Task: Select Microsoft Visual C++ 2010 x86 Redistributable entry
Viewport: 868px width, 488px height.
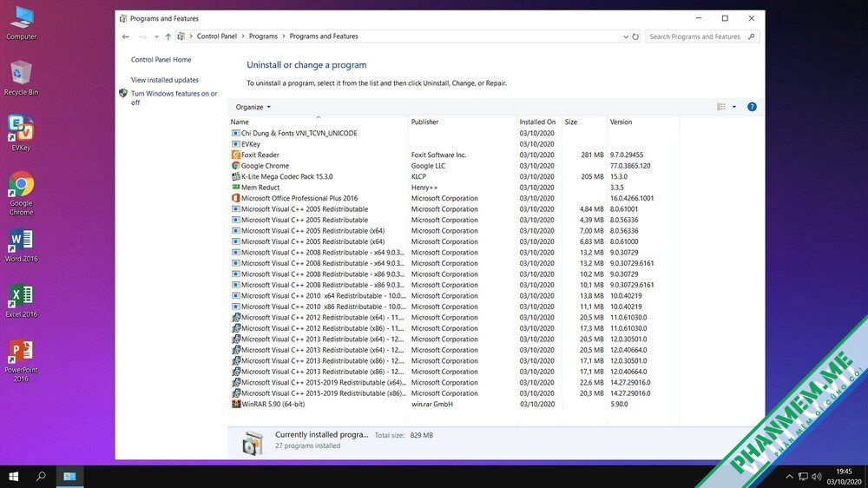Action: [323, 307]
